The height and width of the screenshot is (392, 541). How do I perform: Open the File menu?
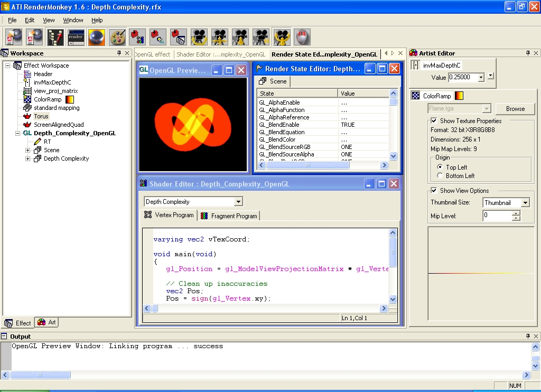(x=12, y=20)
